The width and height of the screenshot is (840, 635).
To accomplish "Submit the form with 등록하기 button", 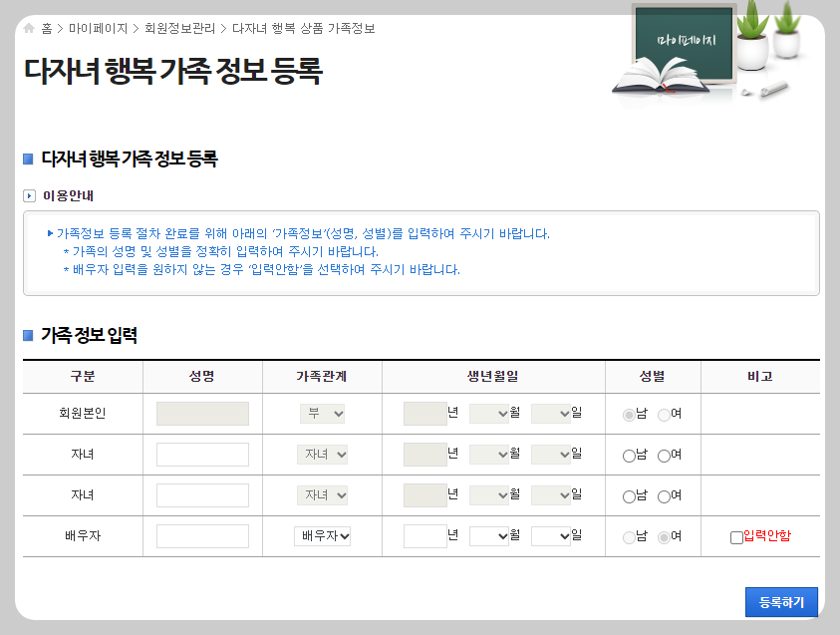I will (781, 602).
